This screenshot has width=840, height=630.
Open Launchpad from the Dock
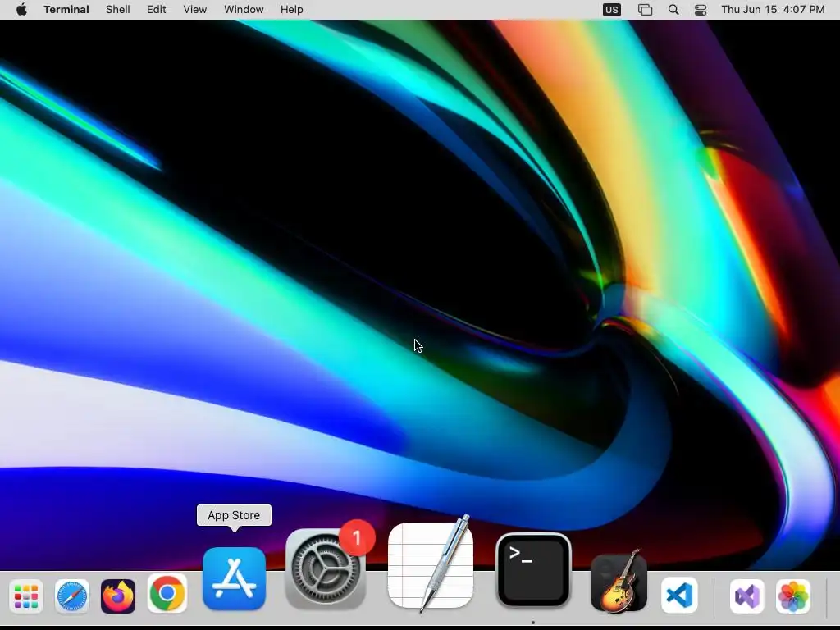(26, 596)
